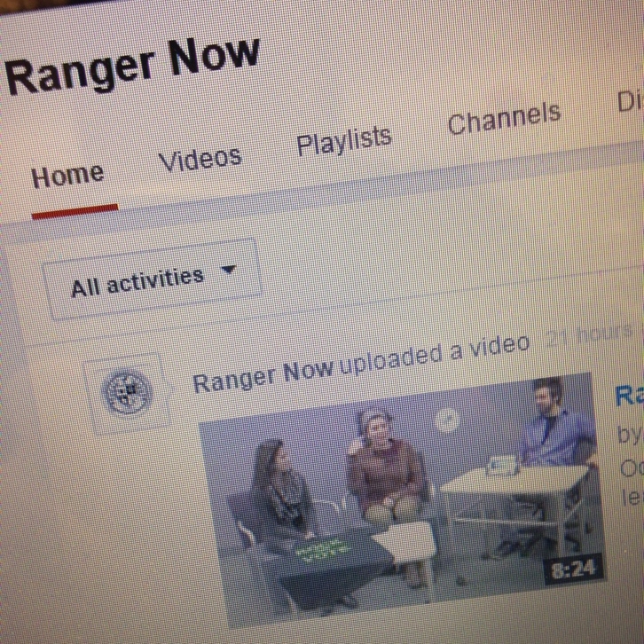Open the Playlists tab
The image size is (644, 644).
(344, 140)
